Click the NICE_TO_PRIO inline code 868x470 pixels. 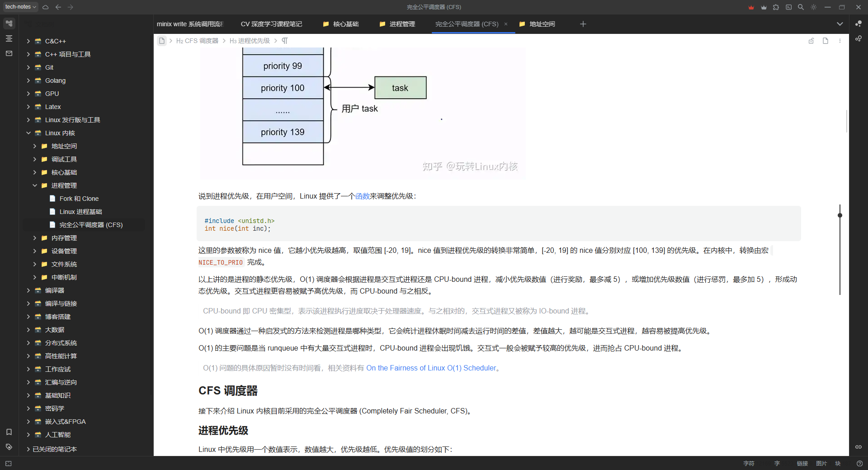[x=221, y=263]
